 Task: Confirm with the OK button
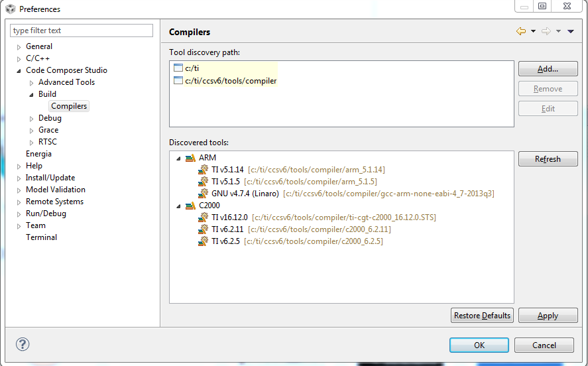click(479, 345)
